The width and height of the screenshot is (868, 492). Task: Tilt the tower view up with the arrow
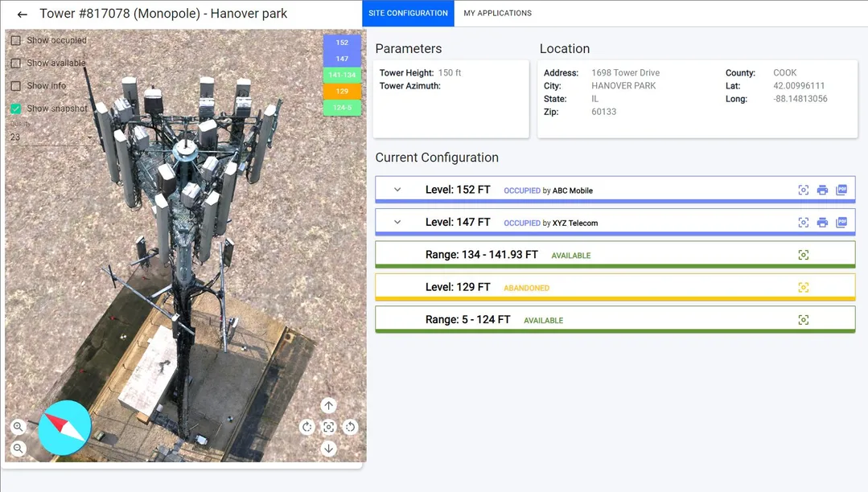(329, 406)
